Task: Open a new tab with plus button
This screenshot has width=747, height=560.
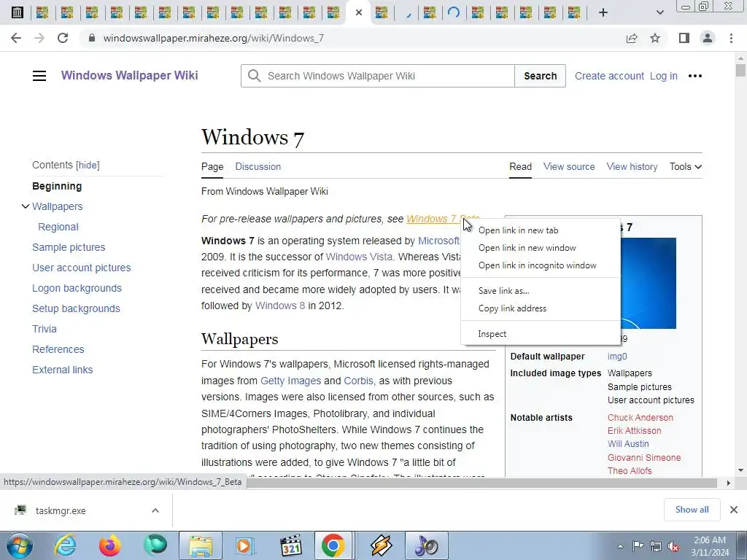Action: (x=603, y=12)
